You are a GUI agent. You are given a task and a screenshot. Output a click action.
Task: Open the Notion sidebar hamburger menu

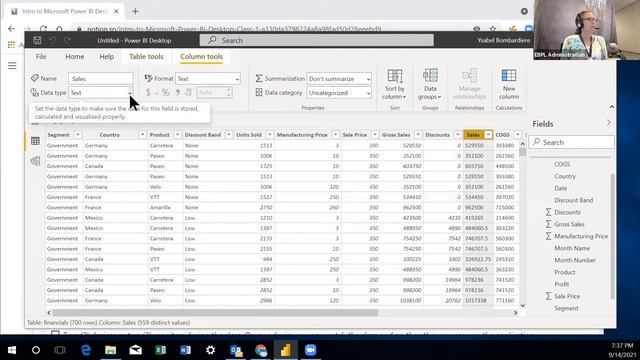(x=12, y=66)
